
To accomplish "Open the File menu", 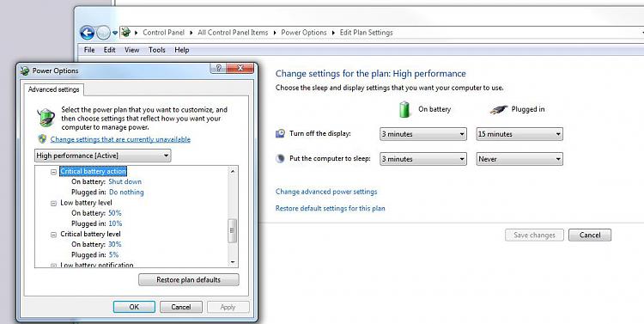I will 89,50.
